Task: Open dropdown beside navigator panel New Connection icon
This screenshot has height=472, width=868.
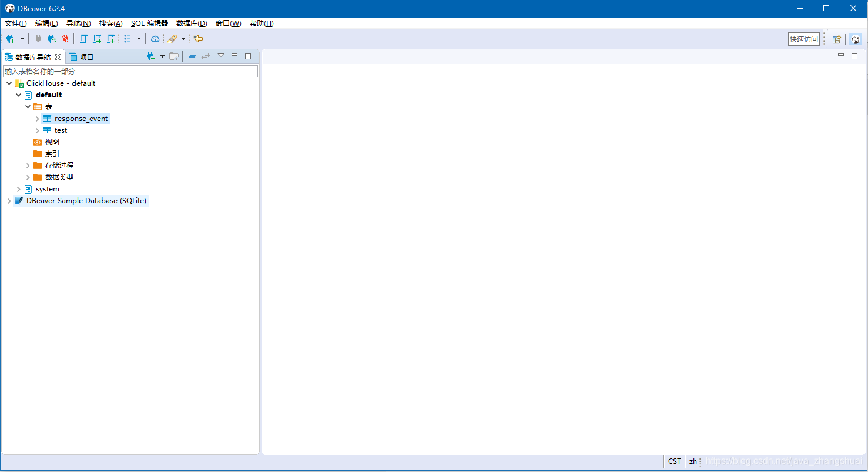Action: (162, 56)
